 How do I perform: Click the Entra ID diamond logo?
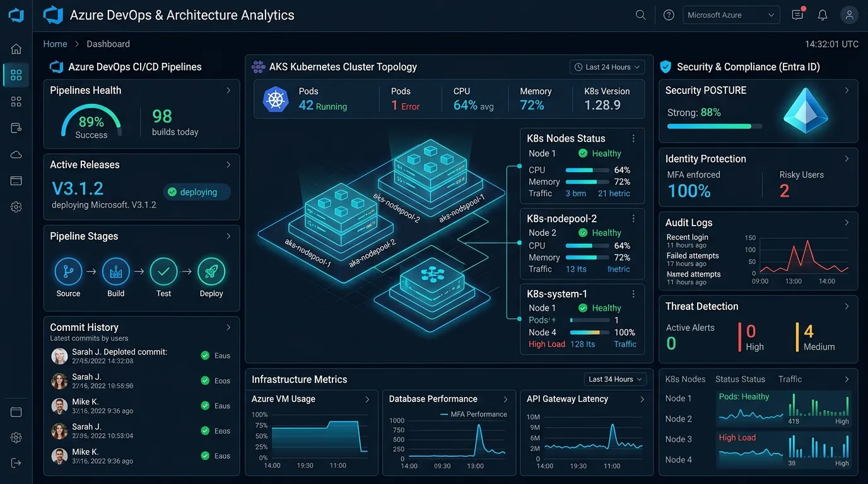coord(806,110)
